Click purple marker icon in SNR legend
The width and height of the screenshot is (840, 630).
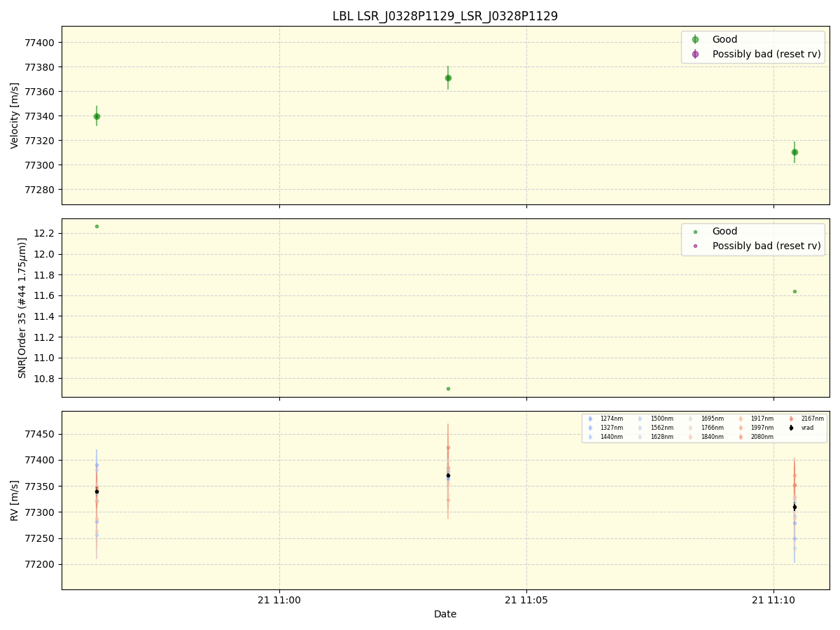(x=695, y=246)
